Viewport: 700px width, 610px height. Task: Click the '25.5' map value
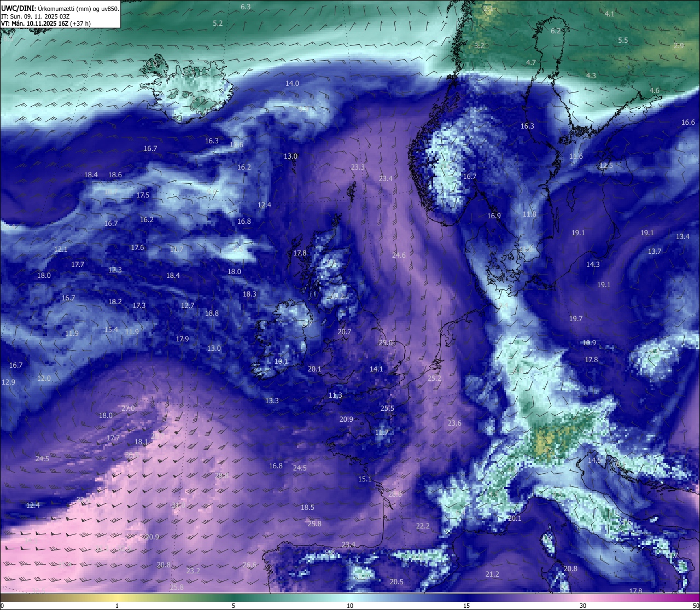pyautogui.click(x=387, y=408)
